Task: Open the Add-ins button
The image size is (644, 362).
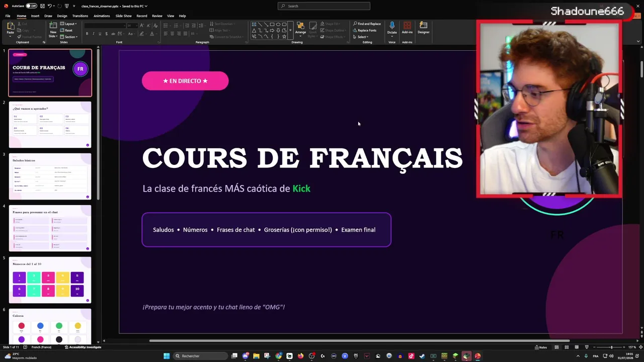Action: coord(407,29)
